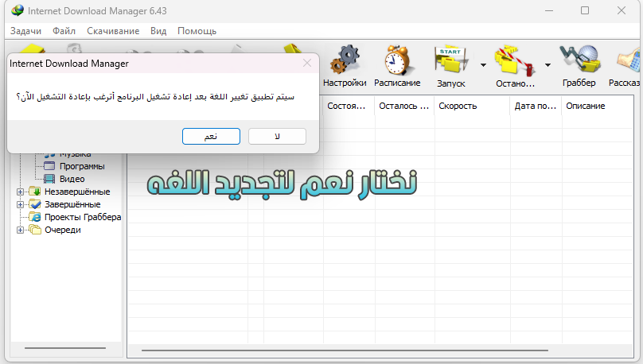Click the IDM title bar app icon
The width and height of the screenshot is (643, 364).
pos(18,10)
